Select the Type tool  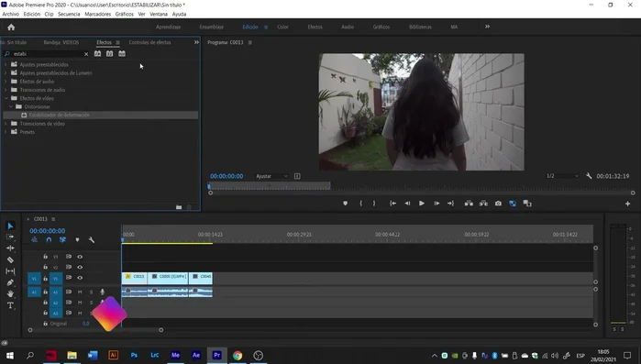pyautogui.click(x=11, y=305)
